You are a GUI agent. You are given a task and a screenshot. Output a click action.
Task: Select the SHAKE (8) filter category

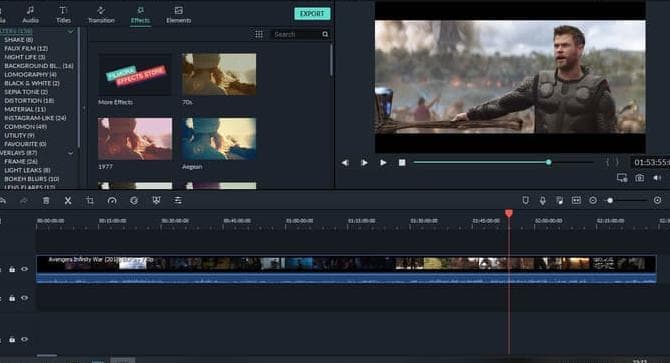pyautogui.click(x=19, y=40)
